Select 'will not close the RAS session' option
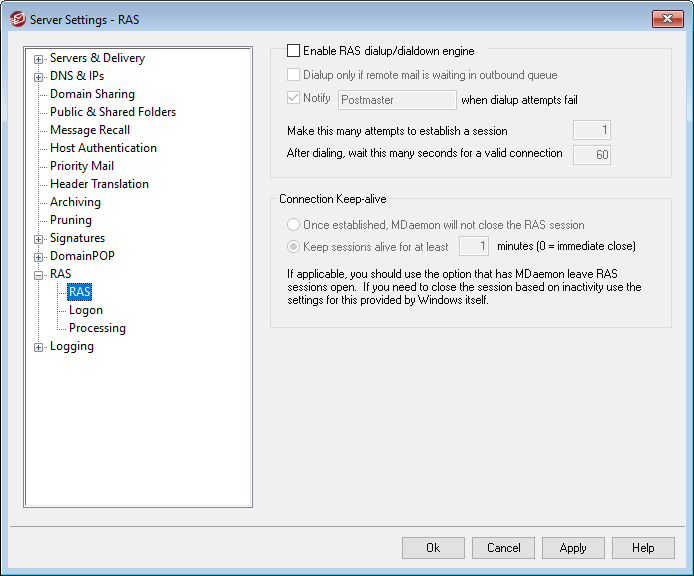 (294, 225)
